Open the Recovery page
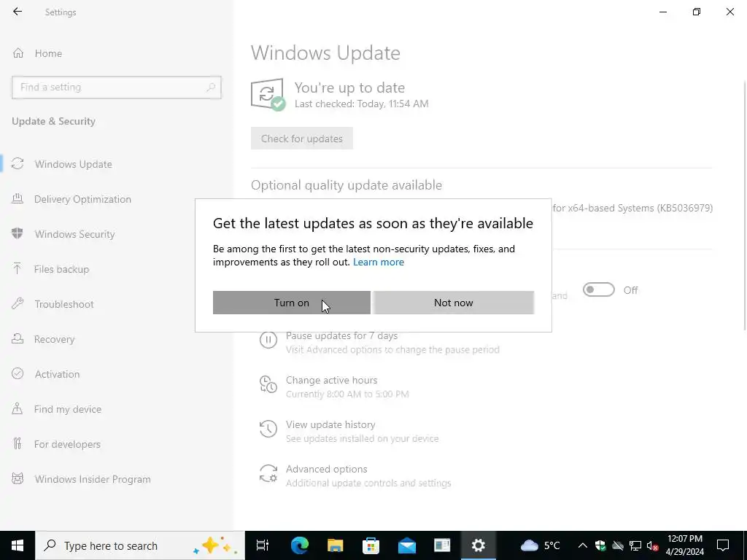This screenshot has width=747, height=560. click(54, 339)
